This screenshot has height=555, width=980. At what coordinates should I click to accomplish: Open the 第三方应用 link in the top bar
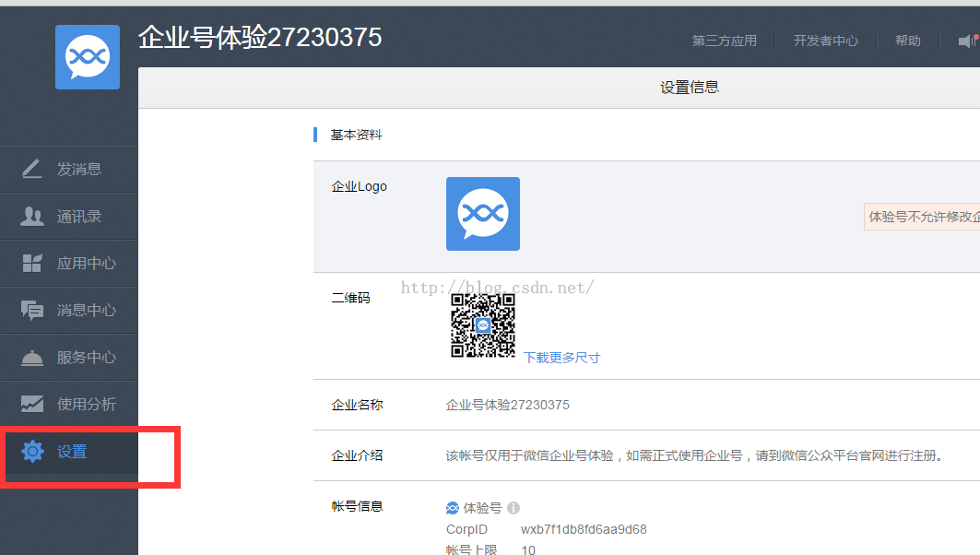point(725,41)
